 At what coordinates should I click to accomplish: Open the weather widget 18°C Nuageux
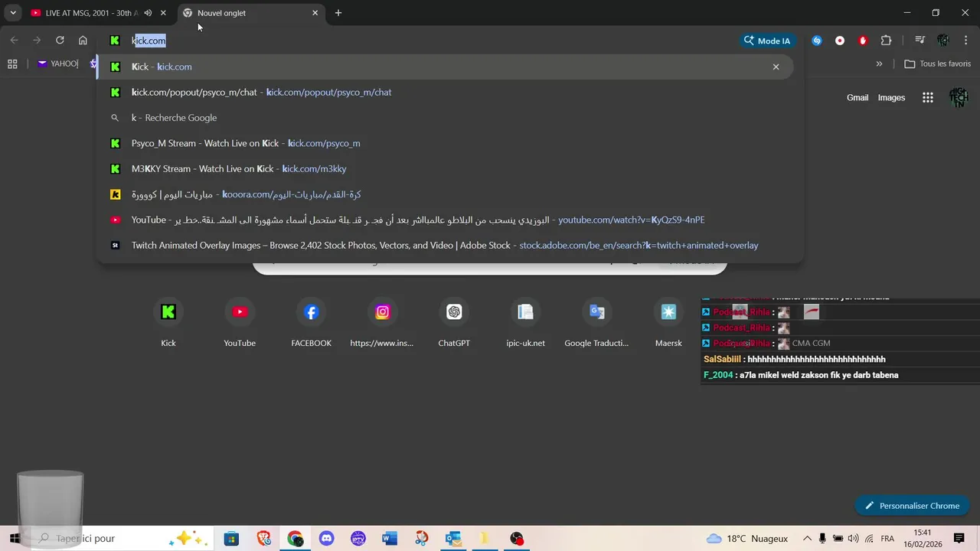pyautogui.click(x=747, y=539)
